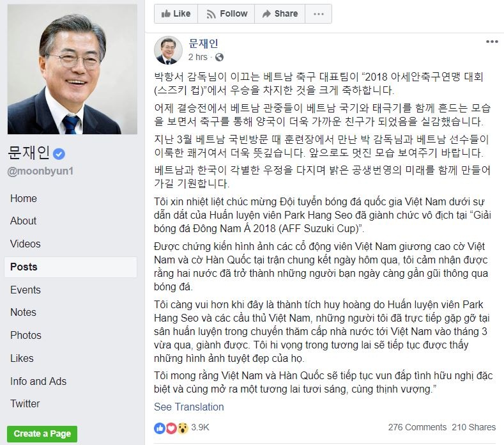Screen dimensions: 504x445
Task: Open the page's three-dot more menu
Action: pos(318,14)
